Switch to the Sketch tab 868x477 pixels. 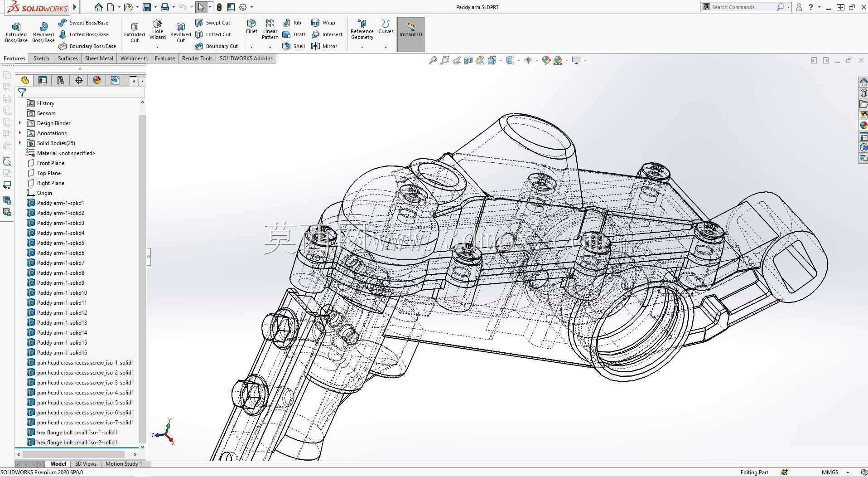pos(41,58)
